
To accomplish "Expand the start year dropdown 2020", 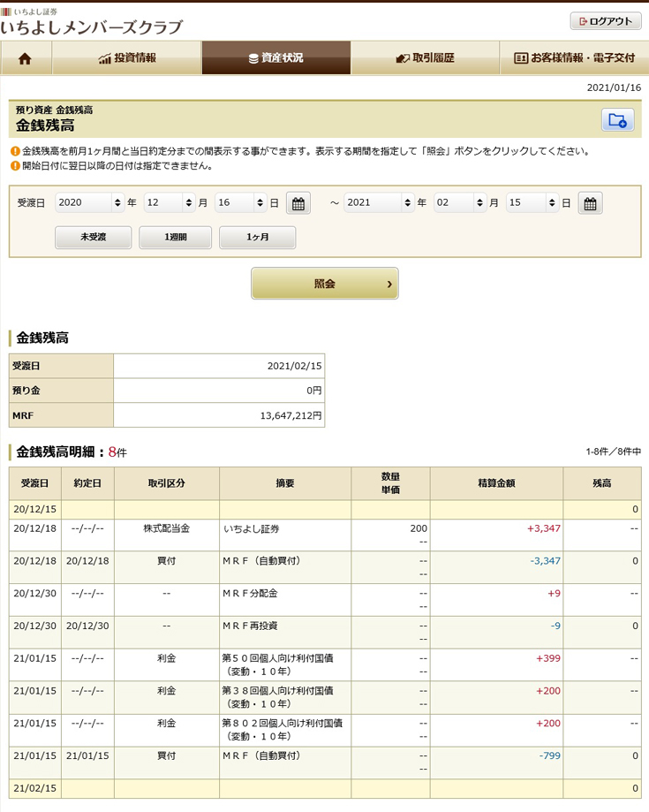I will [x=90, y=203].
